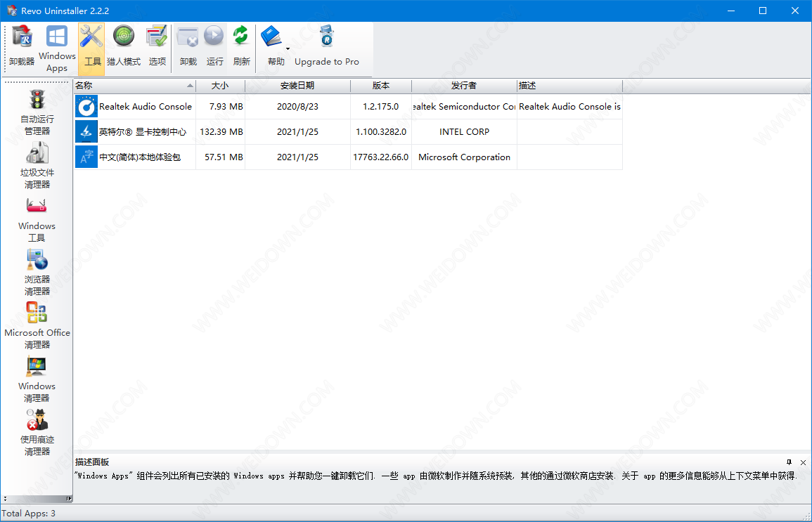Close the 描述面板 description panel

(x=803, y=462)
